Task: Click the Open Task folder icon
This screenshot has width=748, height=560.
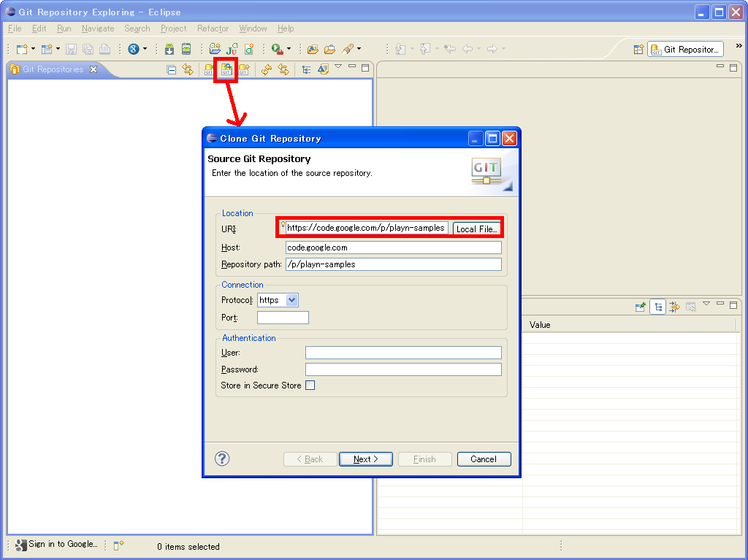Action: tap(329, 49)
